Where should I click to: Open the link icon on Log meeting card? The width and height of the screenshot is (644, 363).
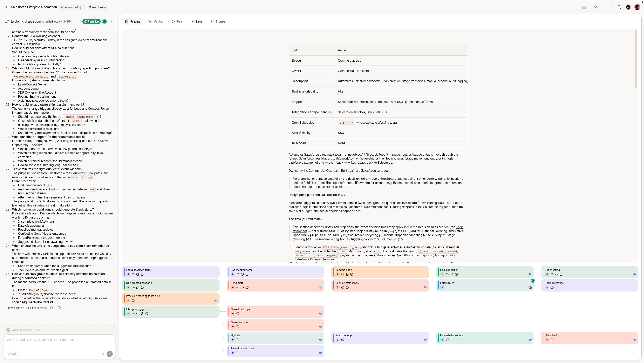click(x=552, y=274)
